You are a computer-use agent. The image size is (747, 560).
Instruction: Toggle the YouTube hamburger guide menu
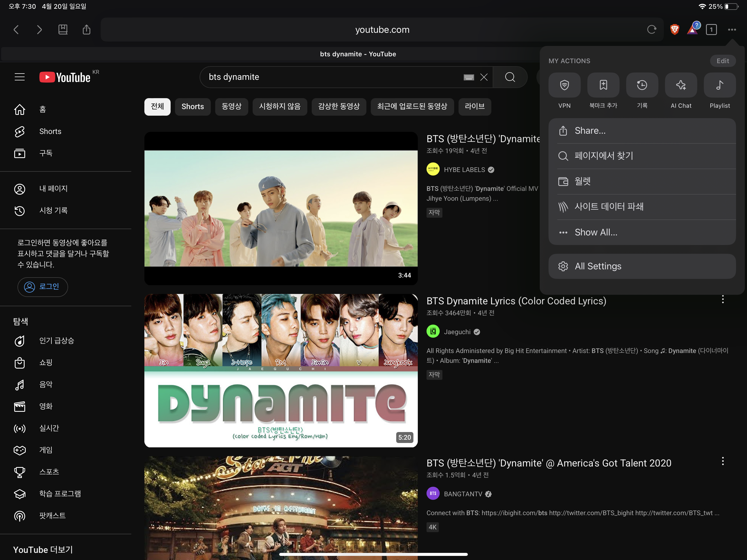(x=20, y=77)
